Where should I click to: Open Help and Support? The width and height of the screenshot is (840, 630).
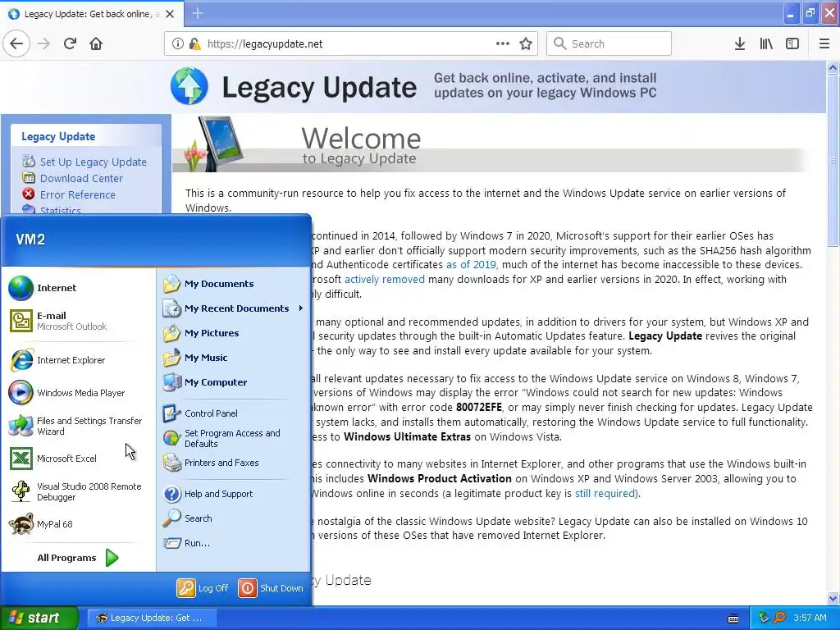coord(233,493)
